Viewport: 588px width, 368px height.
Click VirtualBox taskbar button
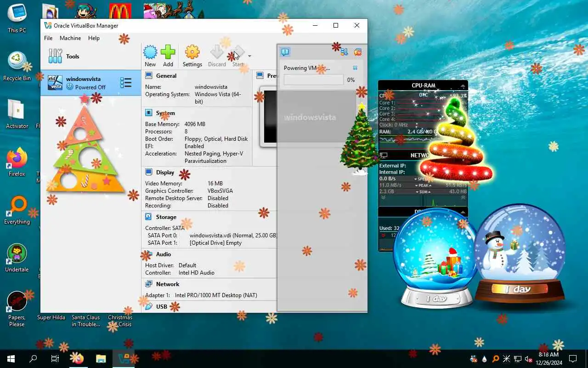(x=123, y=359)
